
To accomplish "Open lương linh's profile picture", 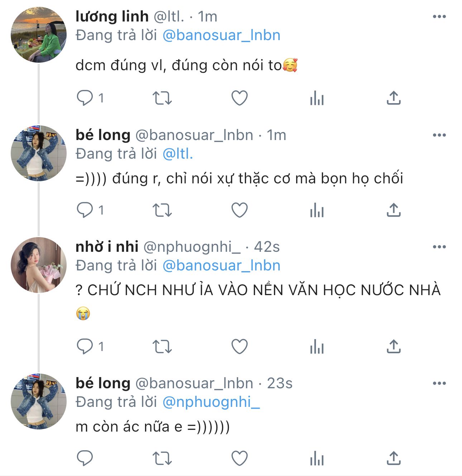I will 39,35.
